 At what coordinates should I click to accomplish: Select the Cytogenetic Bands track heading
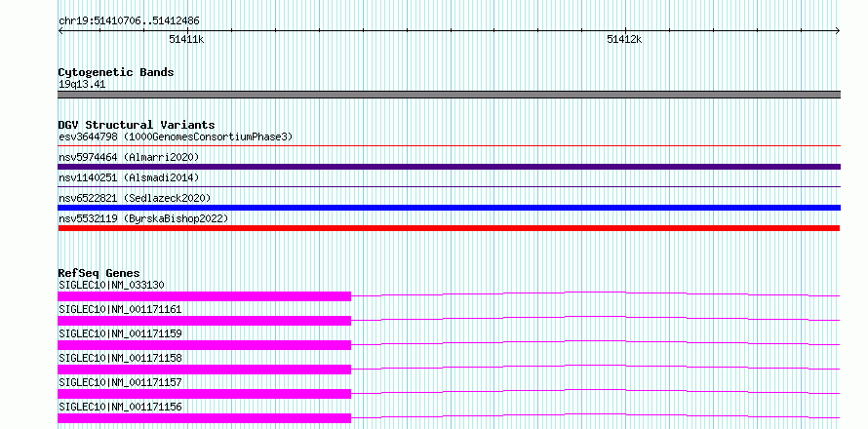(116, 72)
